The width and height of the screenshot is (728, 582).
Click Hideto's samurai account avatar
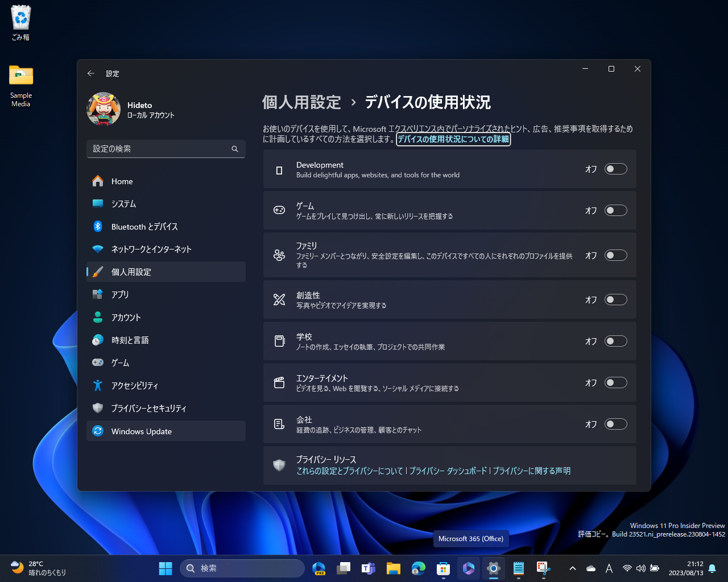(104, 109)
